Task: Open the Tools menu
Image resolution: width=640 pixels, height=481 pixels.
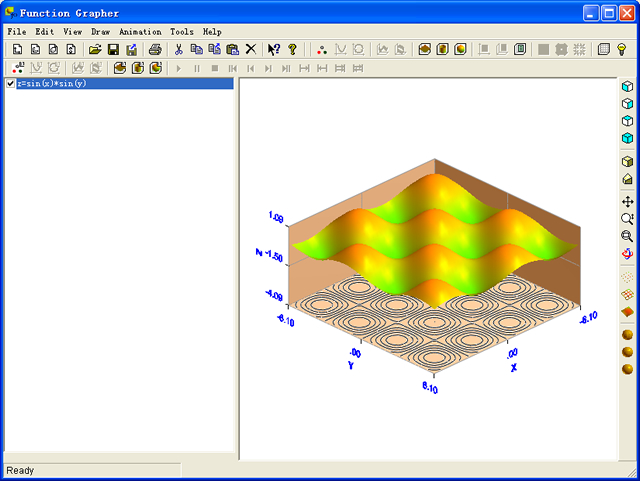Action: click(182, 32)
